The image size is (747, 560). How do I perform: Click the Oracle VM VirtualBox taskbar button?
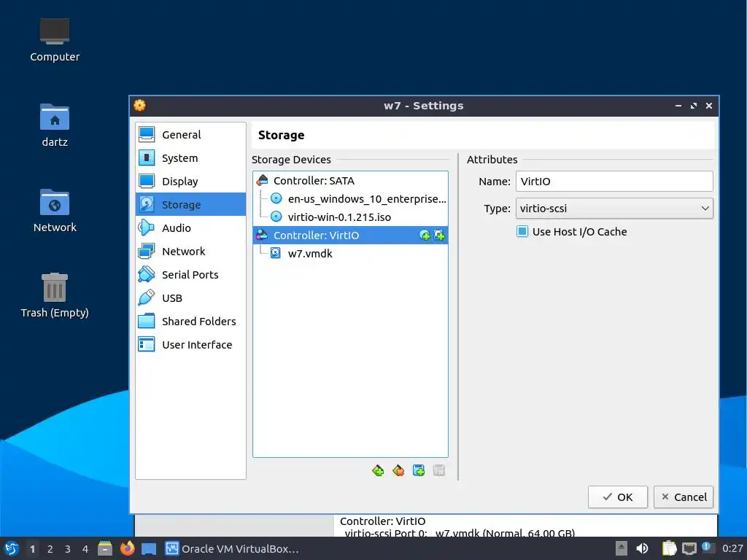click(x=232, y=548)
